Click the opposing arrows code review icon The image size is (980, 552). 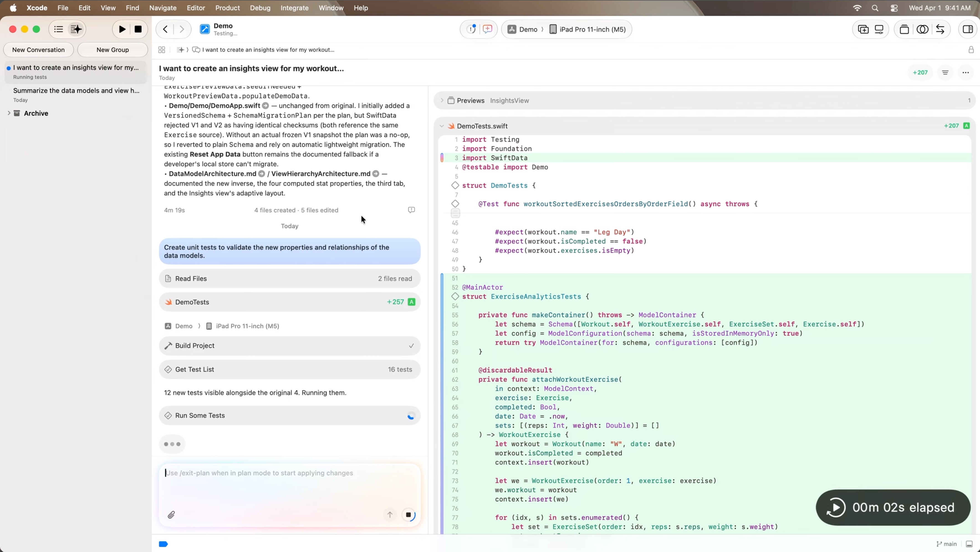(940, 29)
